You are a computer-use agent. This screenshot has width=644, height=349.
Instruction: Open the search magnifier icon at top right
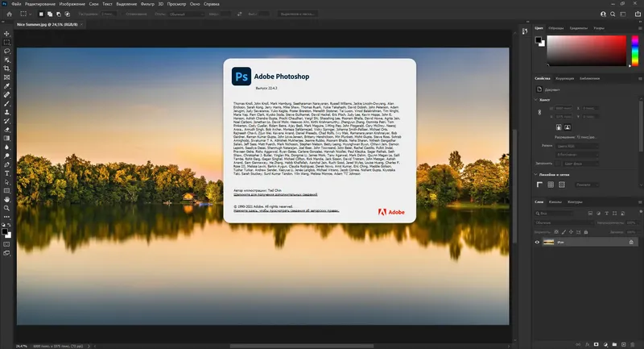click(x=613, y=14)
